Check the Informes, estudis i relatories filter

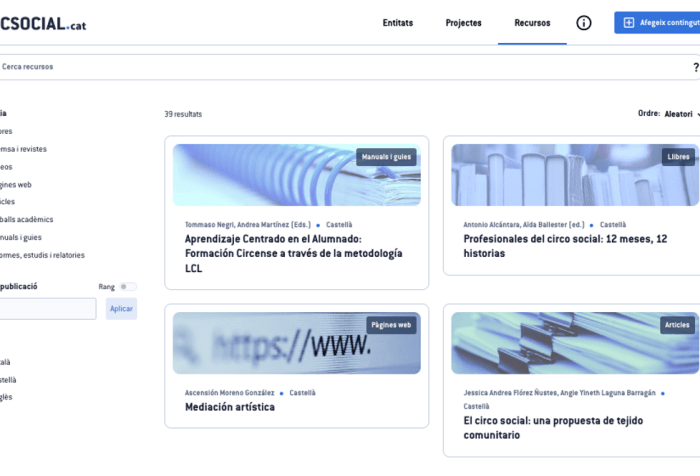click(42, 255)
